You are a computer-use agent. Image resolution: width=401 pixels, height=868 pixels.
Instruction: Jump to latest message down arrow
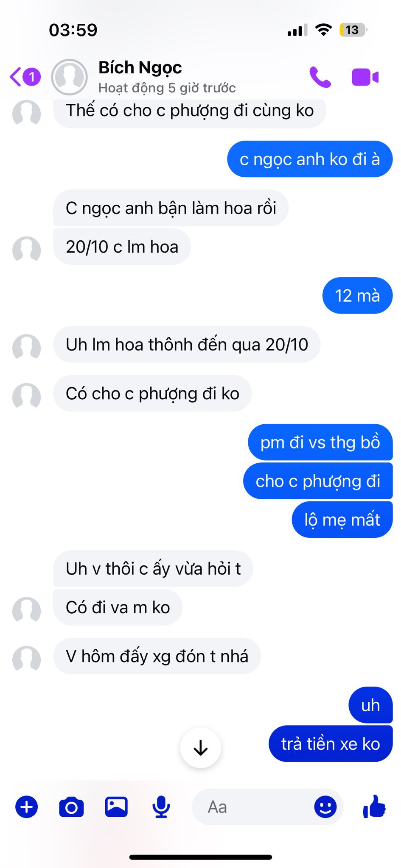(x=201, y=748)
